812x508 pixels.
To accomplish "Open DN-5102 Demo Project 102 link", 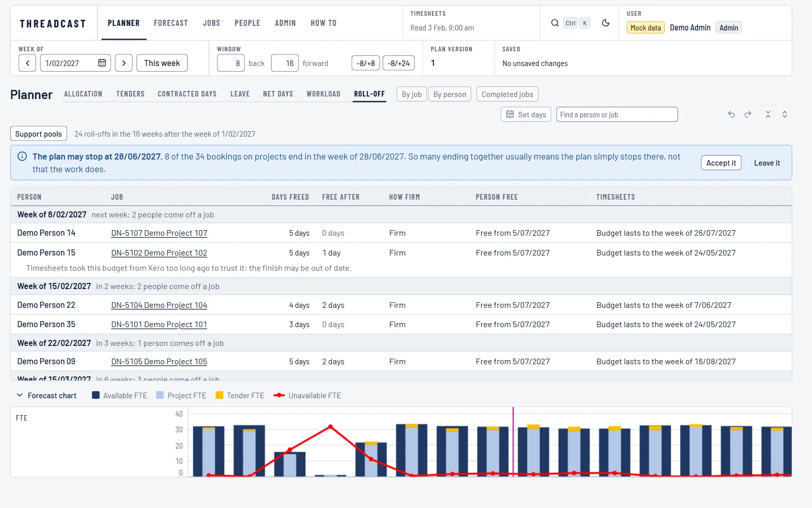I will 159,252.
